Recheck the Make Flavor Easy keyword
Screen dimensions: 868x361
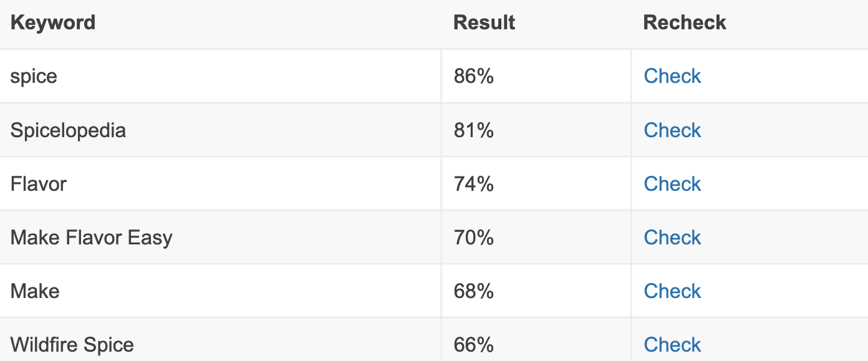click(672, 238)
